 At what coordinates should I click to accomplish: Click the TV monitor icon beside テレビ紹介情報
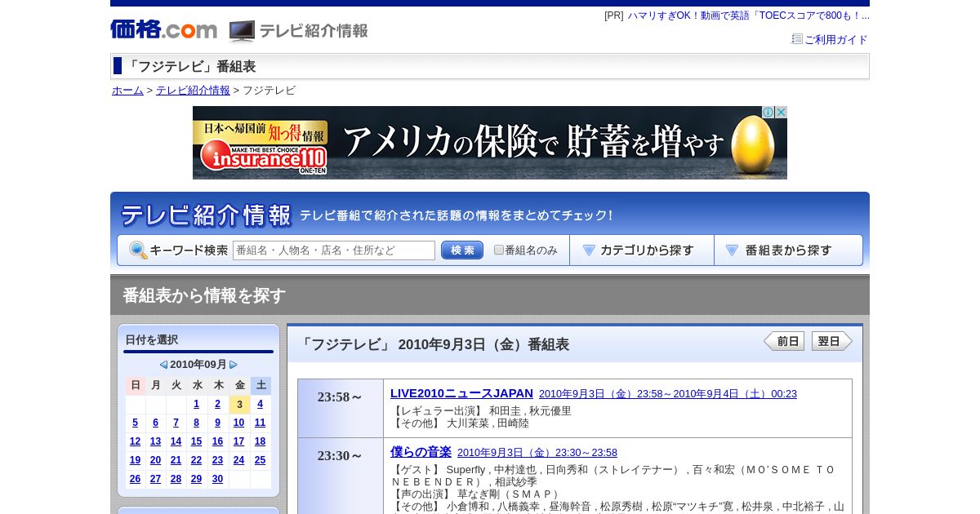coord(242,31)
